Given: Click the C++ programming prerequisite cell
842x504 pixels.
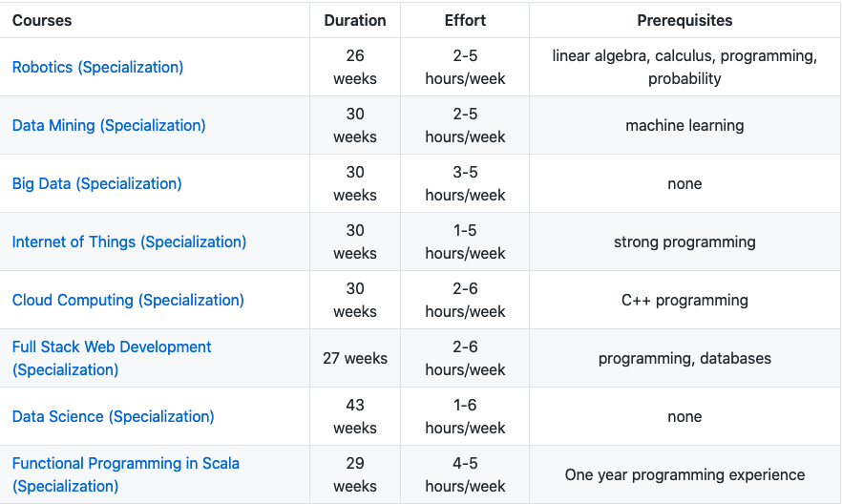Looking at the screenshot, I should 684,300.
